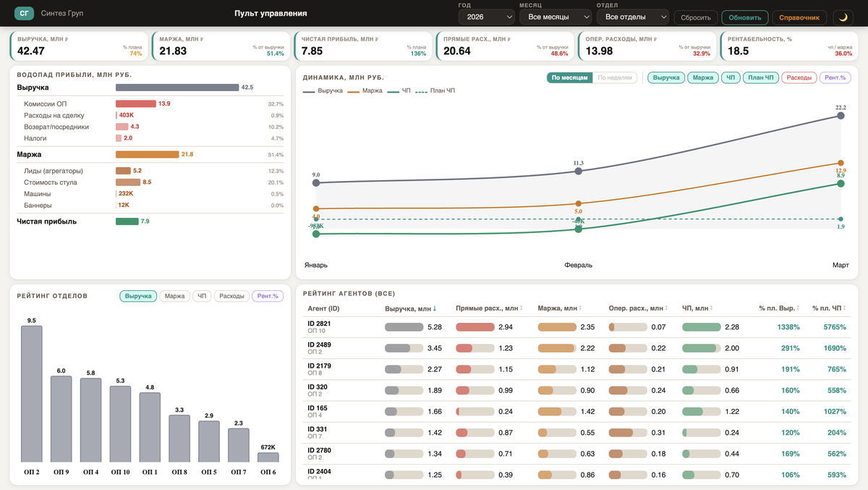Click the 11.3 Выручка point for Февраль

pos(579,171)
